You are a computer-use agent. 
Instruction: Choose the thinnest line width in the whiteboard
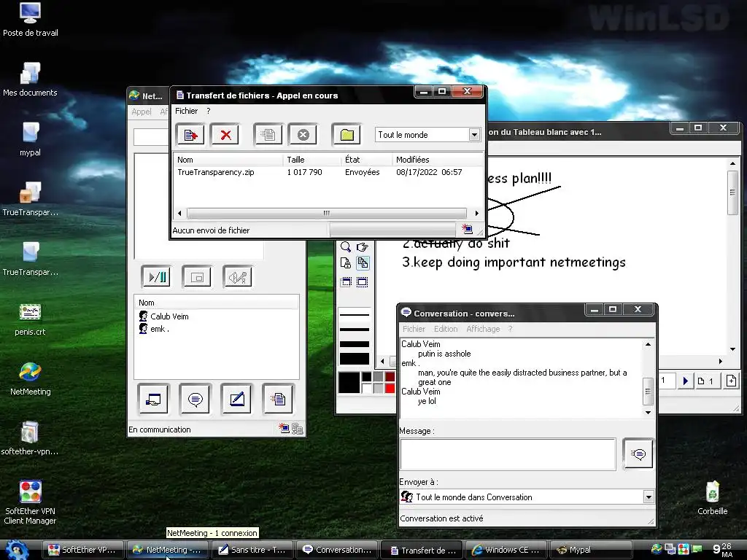[x=354, y=315]
